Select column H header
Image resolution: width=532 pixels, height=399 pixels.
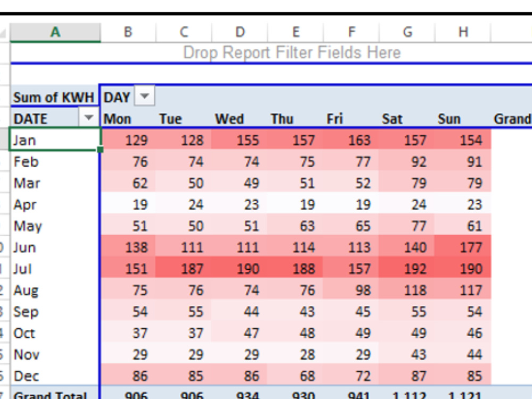pos(463,32)
